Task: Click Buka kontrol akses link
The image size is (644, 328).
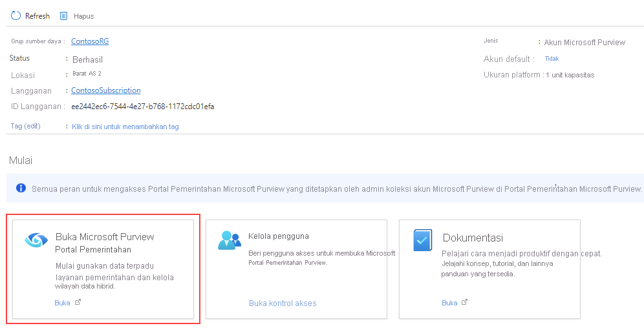Action: [x=283, y=303]
